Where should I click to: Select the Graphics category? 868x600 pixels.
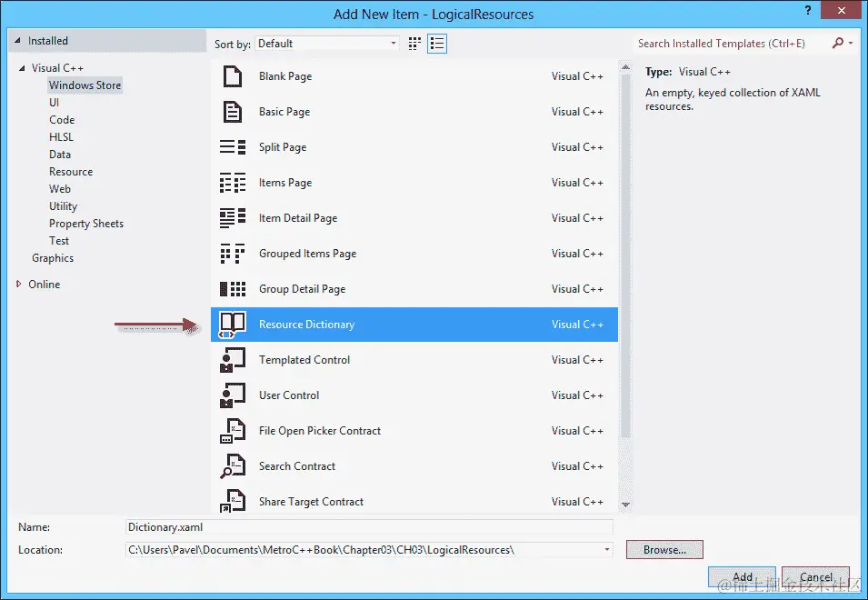pos(53,258)
